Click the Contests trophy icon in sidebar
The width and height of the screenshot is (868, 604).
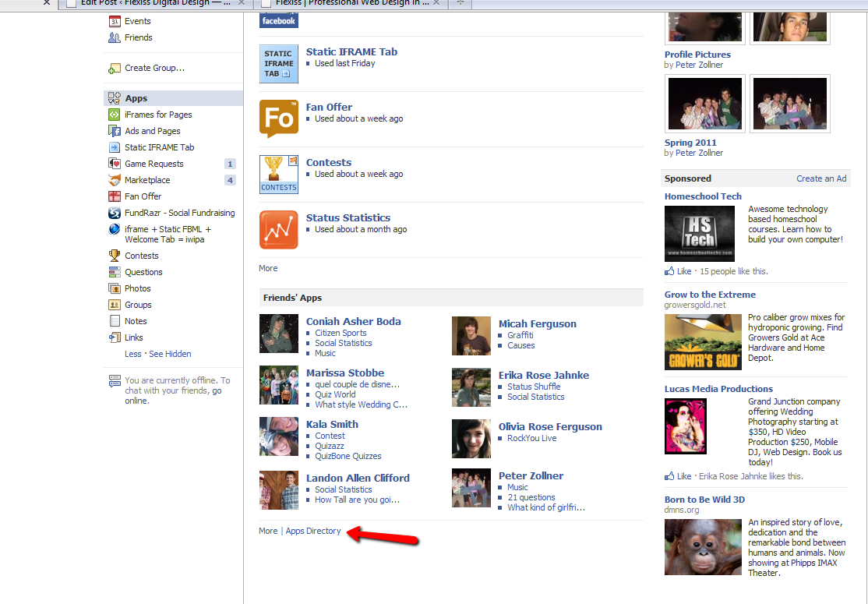click(x=115, y=256)
